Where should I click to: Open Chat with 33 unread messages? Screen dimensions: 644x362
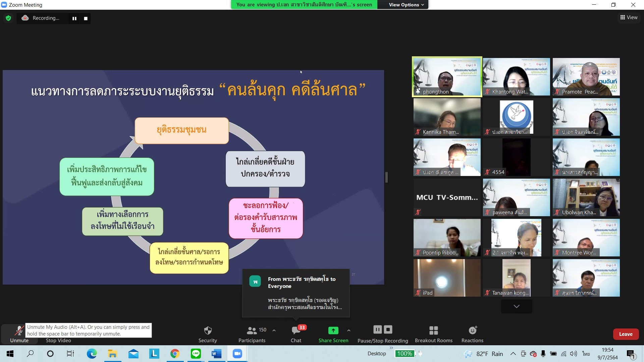(296, 330)
